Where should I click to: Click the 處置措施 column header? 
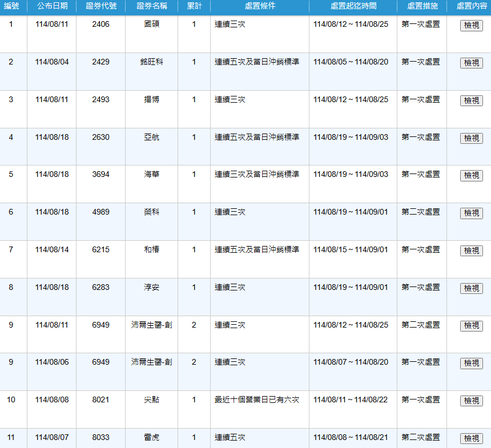pos(422,6)
